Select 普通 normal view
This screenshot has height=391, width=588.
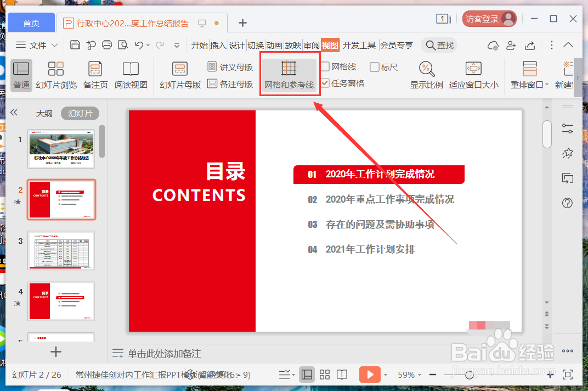click(x=21, y=75)
